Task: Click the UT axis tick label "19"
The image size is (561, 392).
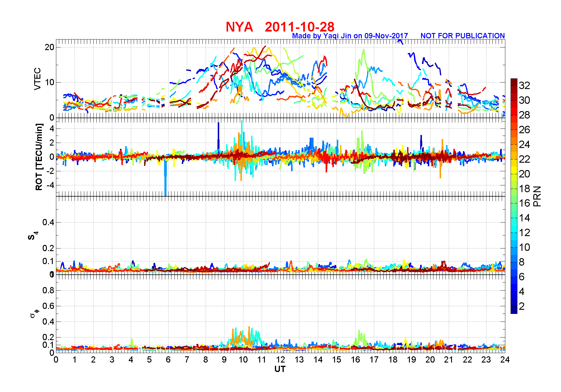Action: (x=411, y=360)
